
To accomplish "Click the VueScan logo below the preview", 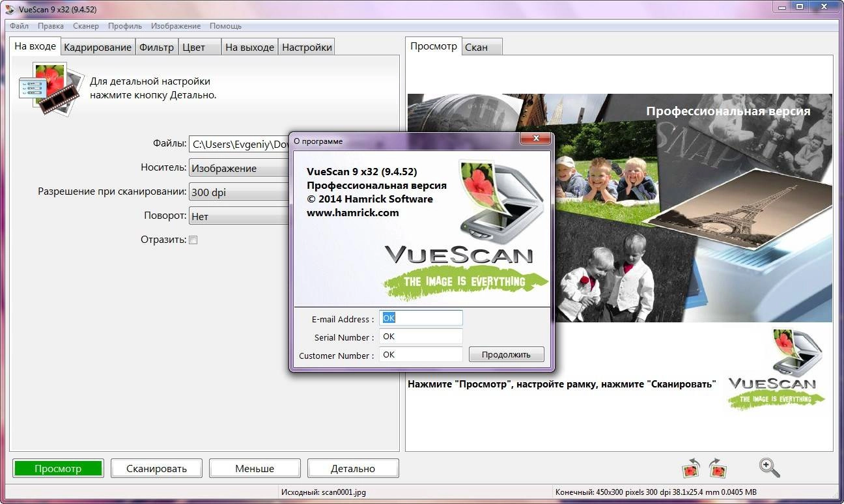I will pyautogui.click(x=776, y=370).
